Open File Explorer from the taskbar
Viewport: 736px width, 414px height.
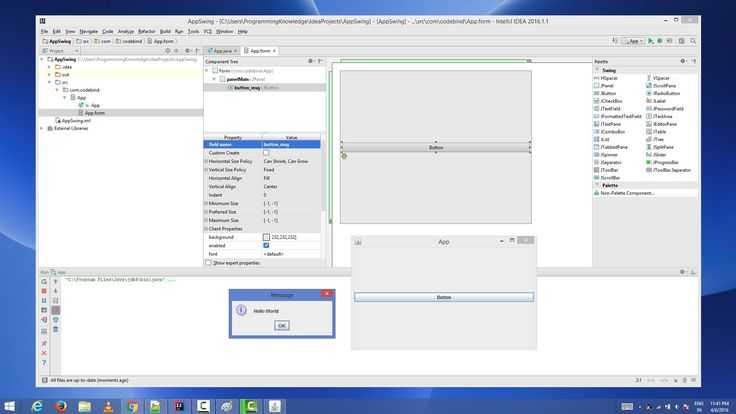coord(84,406)
